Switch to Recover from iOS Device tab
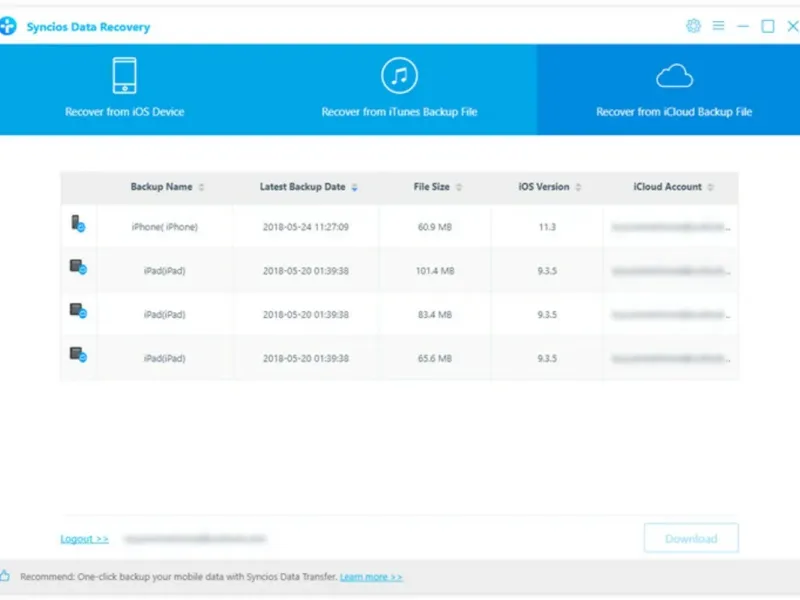This screenshot has height=600, width=800. (x=124, y=90)
